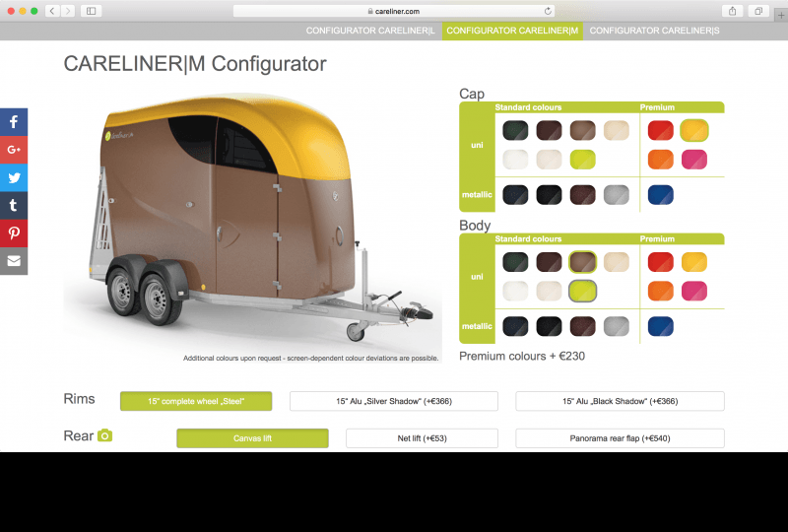Pick medium brown uni Body colour

pyautogui.click(x=582, y=262)
